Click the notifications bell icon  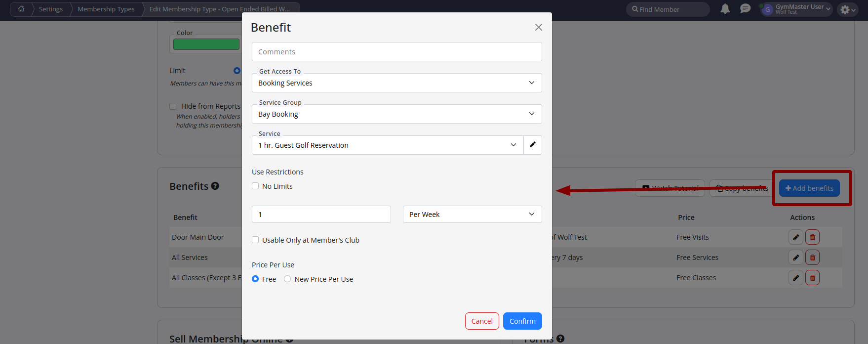(x=725, y=9)
